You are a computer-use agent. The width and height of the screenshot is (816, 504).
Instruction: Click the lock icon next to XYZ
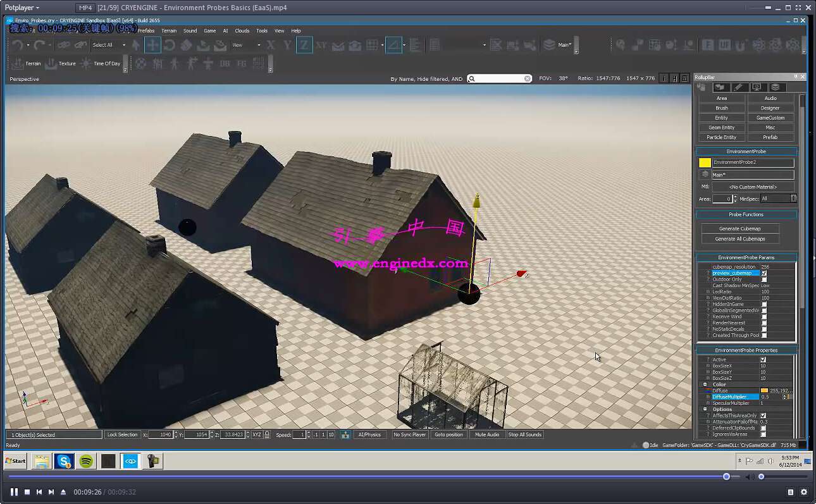click(267, 434)
